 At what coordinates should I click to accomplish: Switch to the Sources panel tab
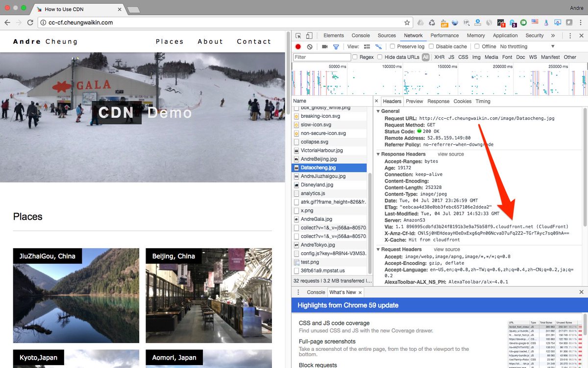point(387,35)
